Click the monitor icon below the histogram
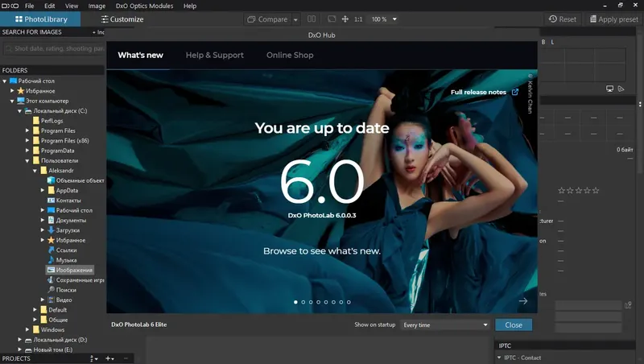 [x=610, y=89]
